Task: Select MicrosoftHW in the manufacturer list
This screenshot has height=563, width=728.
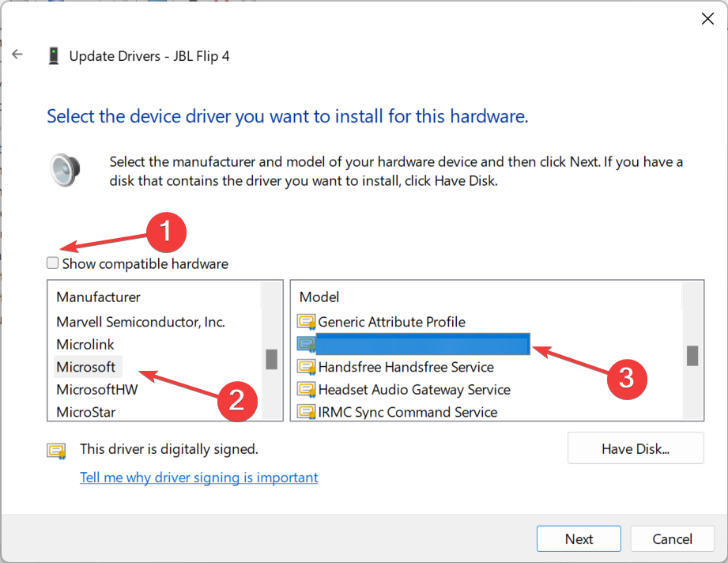Action: tap(97, 389)
